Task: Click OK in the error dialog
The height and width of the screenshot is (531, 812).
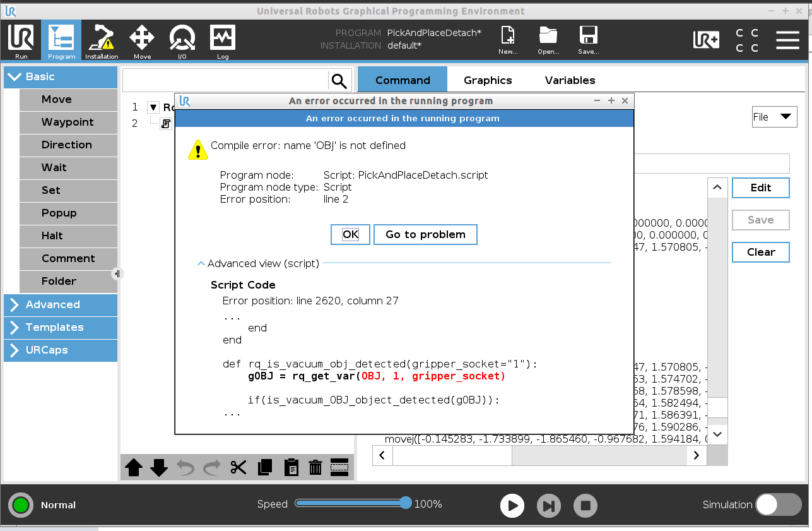Action: coord(350,234)
